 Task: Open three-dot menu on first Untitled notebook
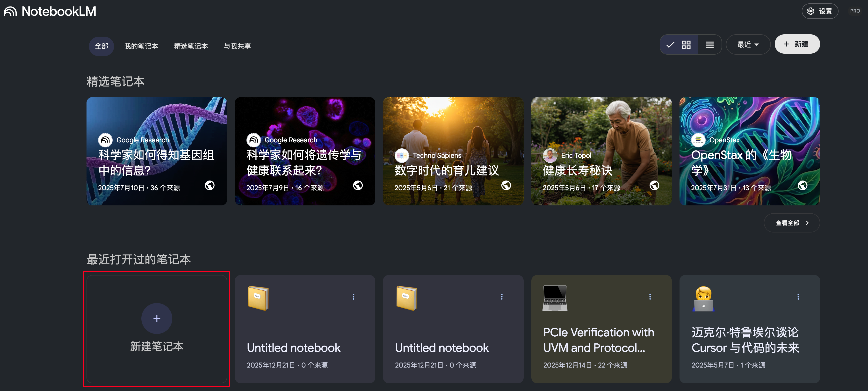tap(353, 297)
